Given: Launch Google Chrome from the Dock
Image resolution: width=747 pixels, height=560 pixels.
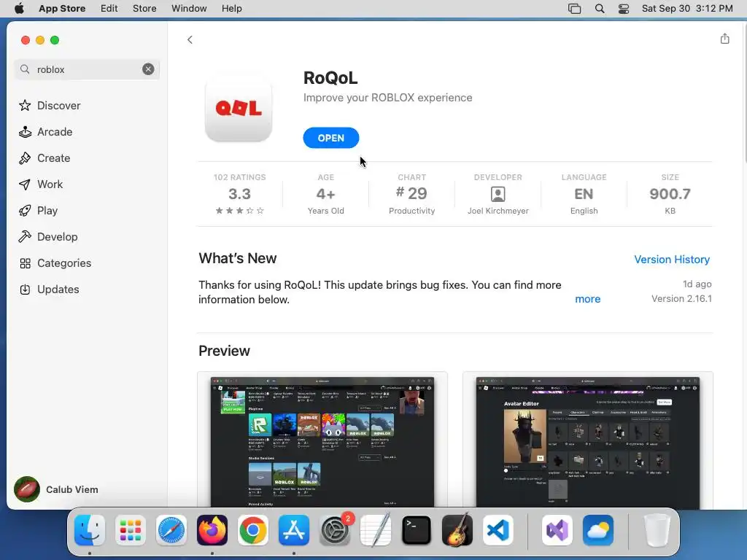Looking at the screenshot, I should pos(253,530).
